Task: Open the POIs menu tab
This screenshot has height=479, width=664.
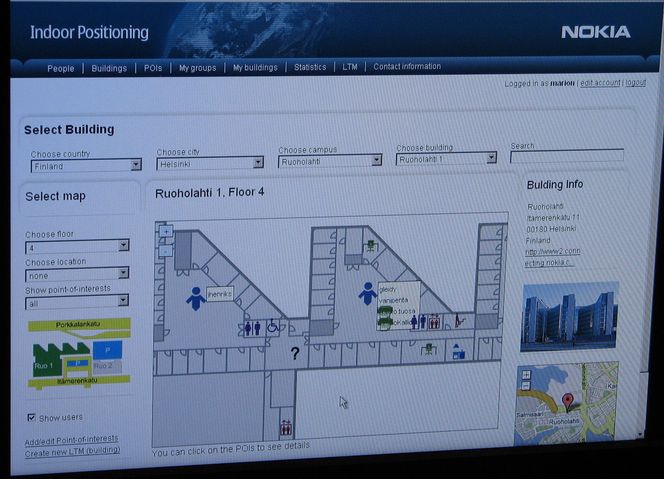Action: (x=153, y=68)
